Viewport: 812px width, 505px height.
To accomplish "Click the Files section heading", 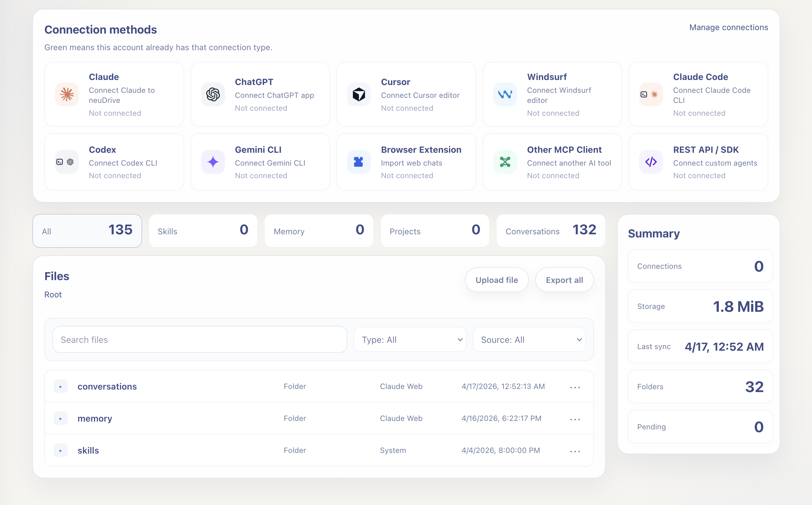I will click(x=57, y=276).
